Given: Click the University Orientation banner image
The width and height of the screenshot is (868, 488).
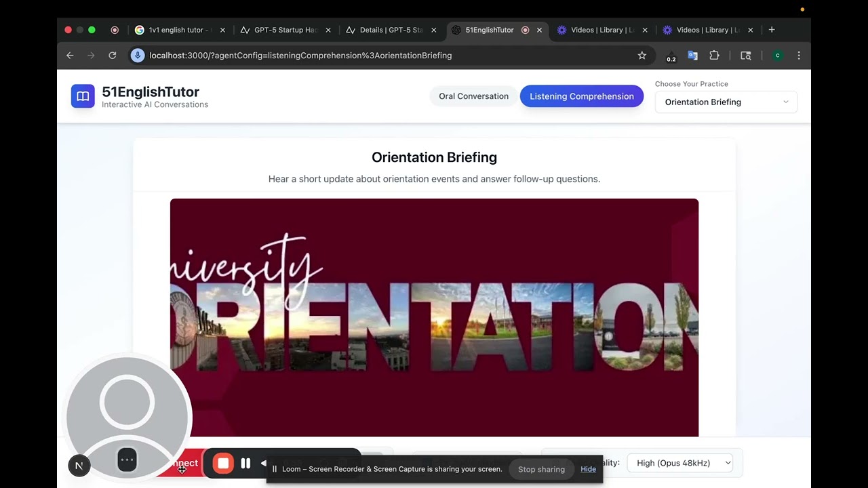Looking at the screenshot, I should point(434,317).
